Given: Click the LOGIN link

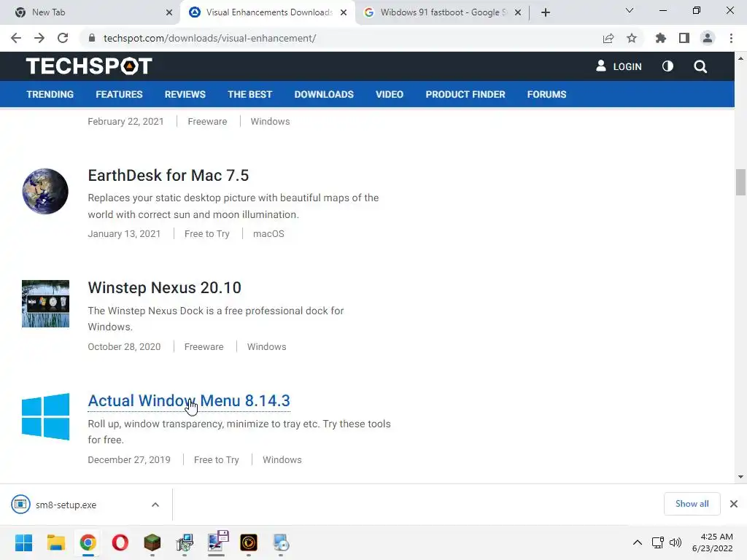Looking at the screenshot, I should pyautogui.click(x=619, y=66).
